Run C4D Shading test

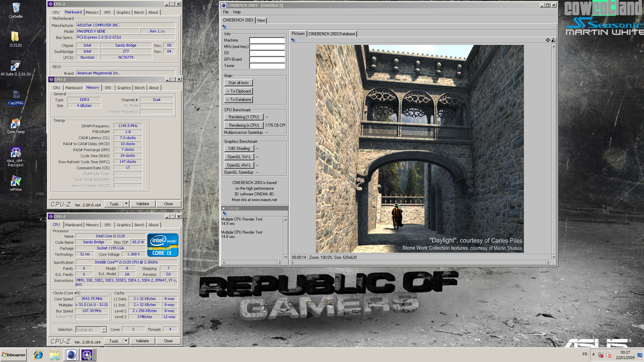click(x=239, y=148)
